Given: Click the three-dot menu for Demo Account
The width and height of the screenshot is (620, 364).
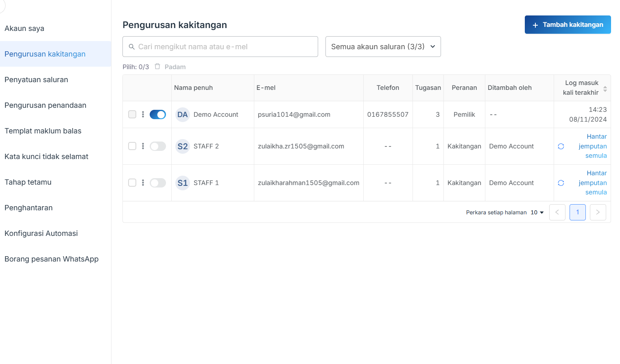Looking at the screenshot, I should pos(143,114).
